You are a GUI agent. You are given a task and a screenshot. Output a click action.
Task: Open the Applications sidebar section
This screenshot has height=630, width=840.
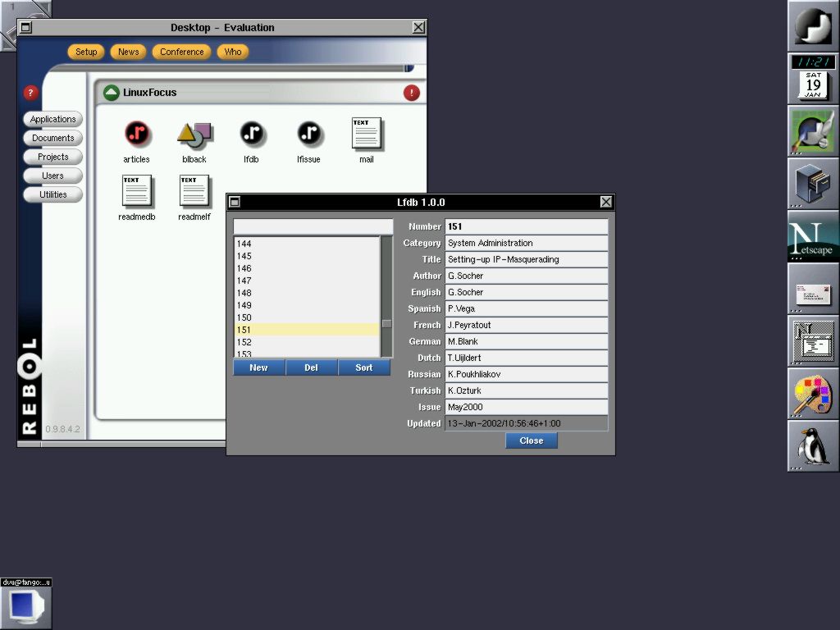52,119
